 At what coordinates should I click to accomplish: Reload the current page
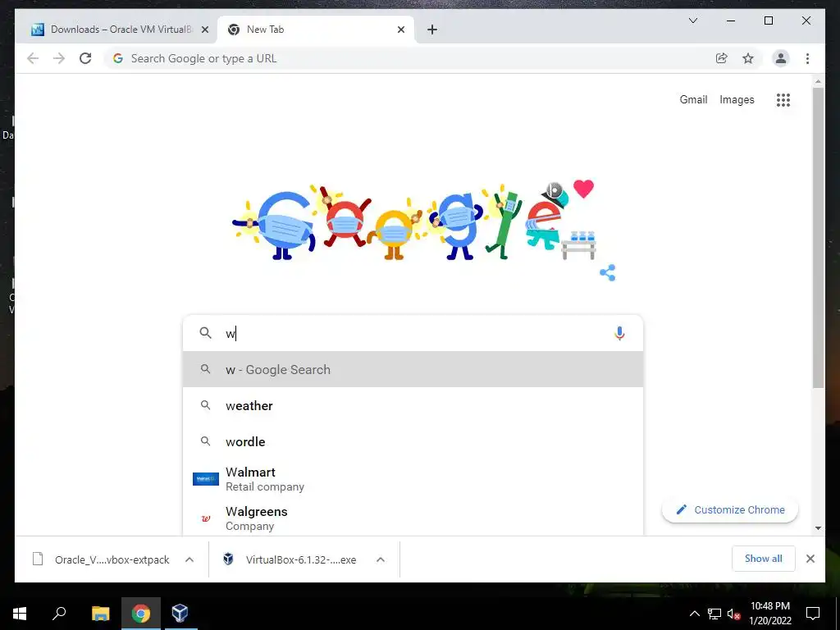pyautogui.click(x=85, y=58)
